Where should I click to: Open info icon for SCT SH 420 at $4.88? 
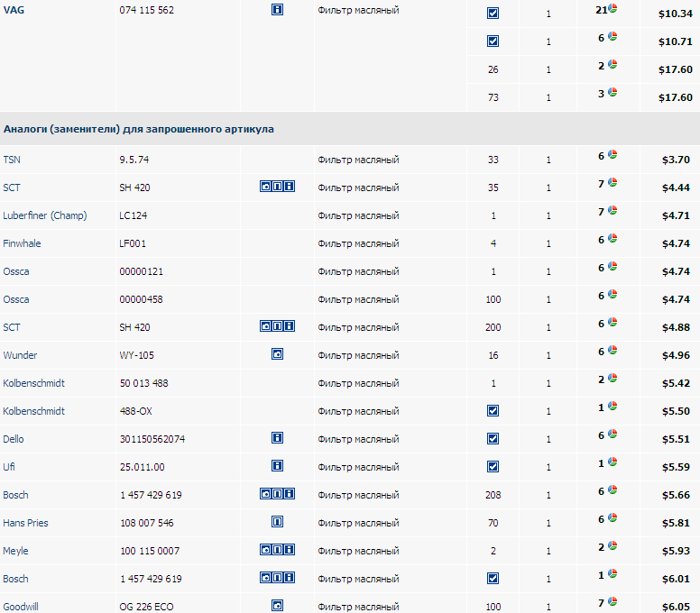(289, 326)
